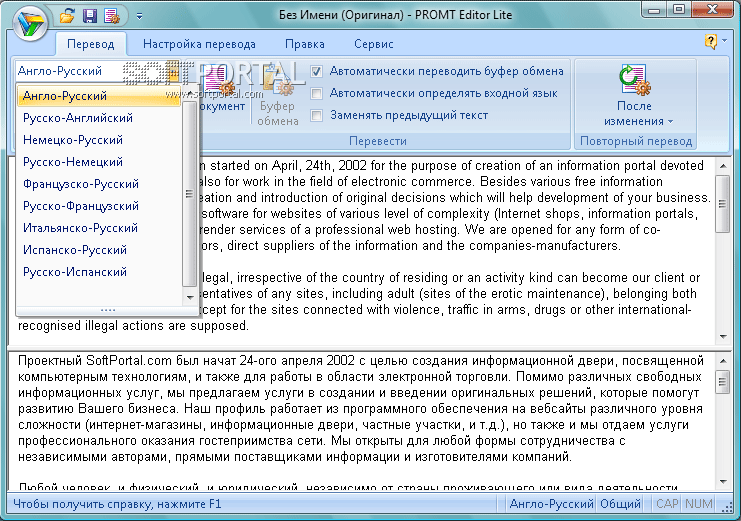This screenshot has width=741, height=521.
Task: Click the translation pane scrollbar thumb
Action: click(x=723, y=382)
